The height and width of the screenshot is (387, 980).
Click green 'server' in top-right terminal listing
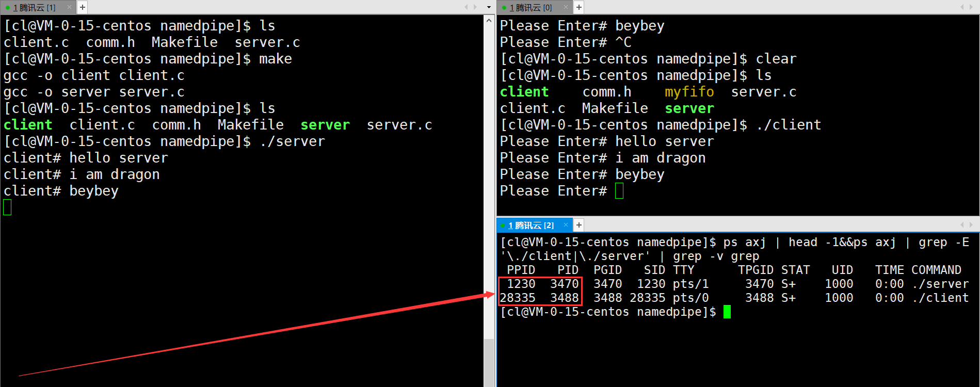689,108
